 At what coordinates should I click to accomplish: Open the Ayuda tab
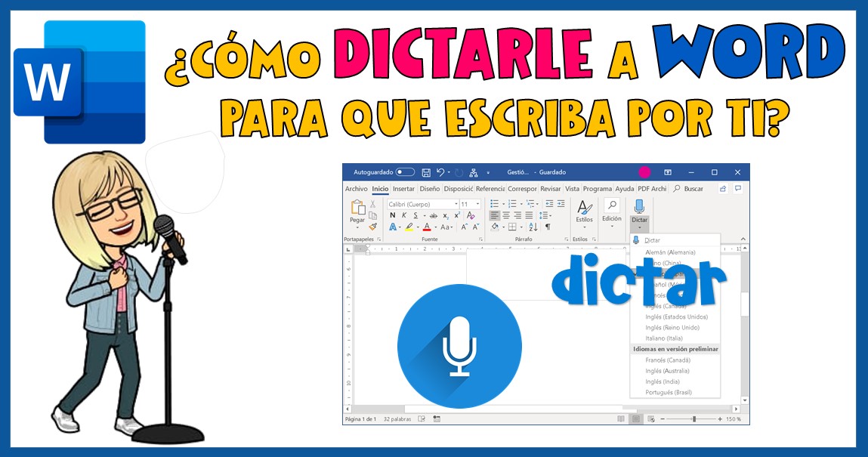point(625,189)
